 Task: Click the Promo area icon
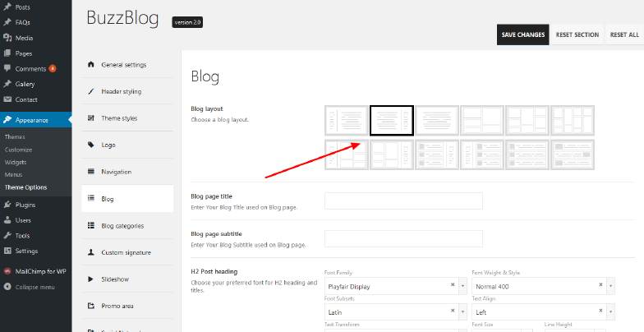pos(91,306)
